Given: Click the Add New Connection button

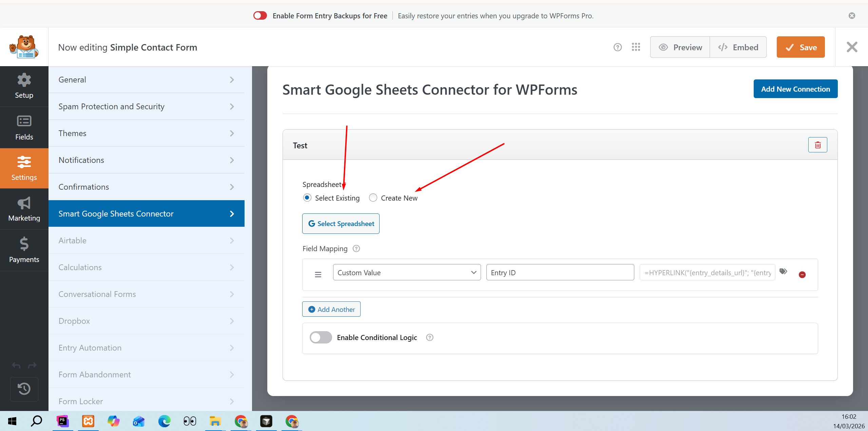Looking at the screenshot, I should (x=795, y=89).
